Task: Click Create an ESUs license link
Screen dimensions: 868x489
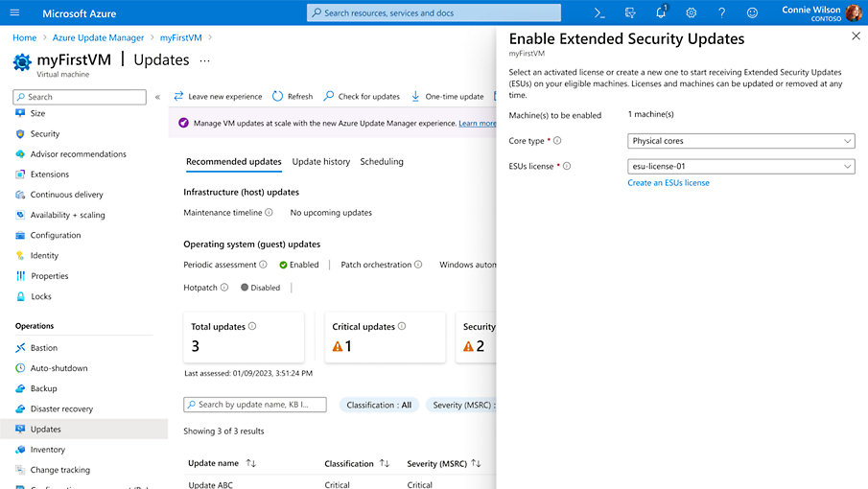Action: tap(669, 182)
